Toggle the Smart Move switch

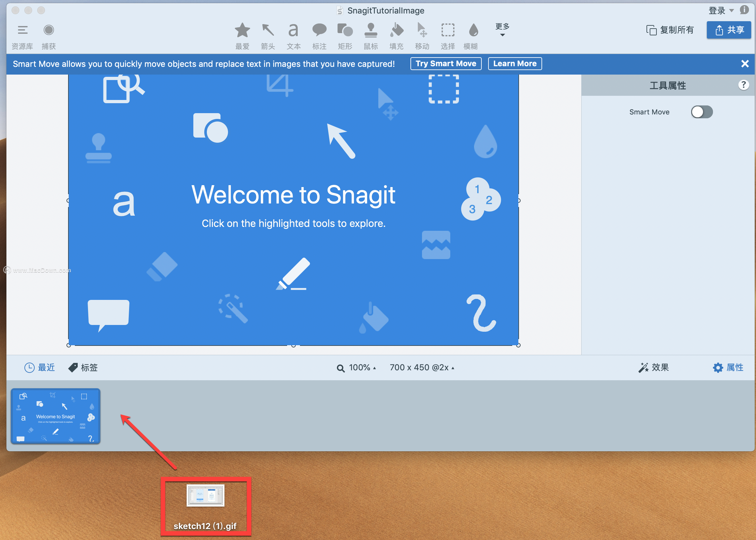click(701, 112)
